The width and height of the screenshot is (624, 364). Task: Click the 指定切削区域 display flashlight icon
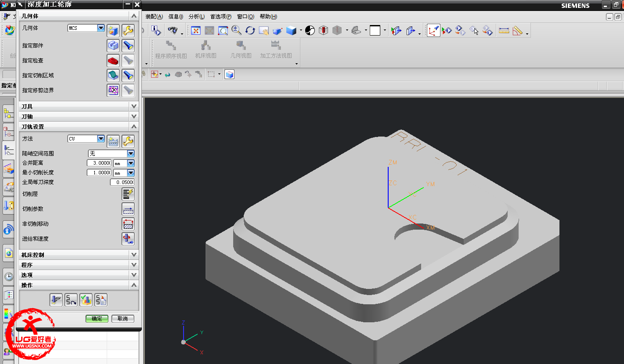128,75
